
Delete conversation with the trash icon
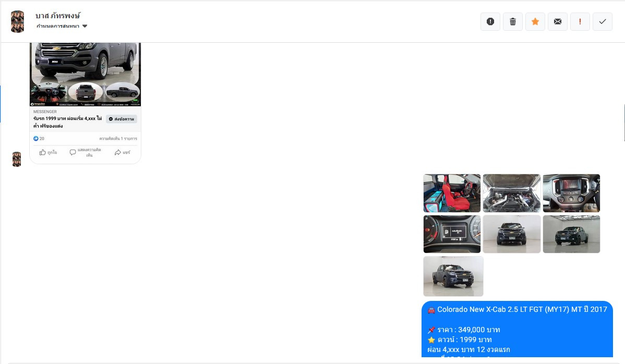pyautogui.click(x=513, y=21)
